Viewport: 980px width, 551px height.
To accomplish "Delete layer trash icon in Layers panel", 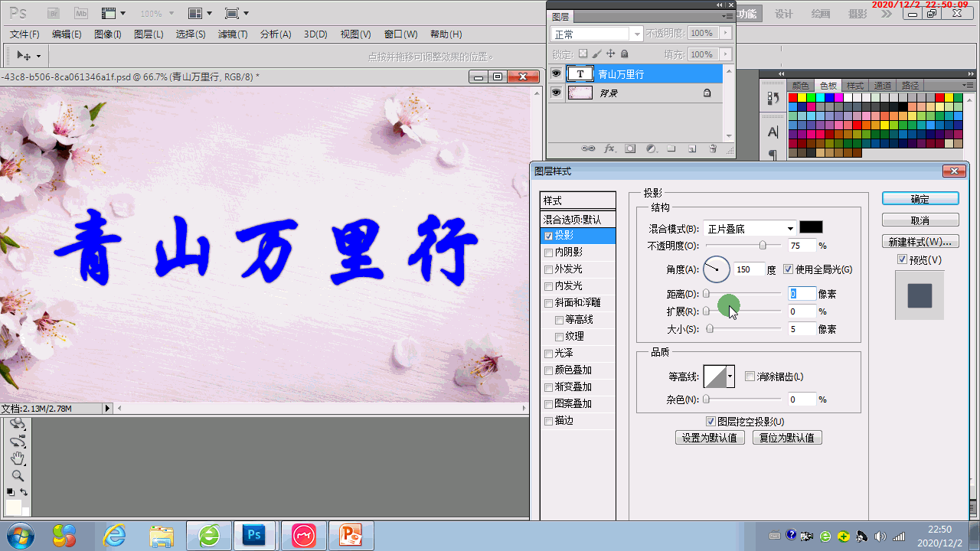I will click(712, 148).
